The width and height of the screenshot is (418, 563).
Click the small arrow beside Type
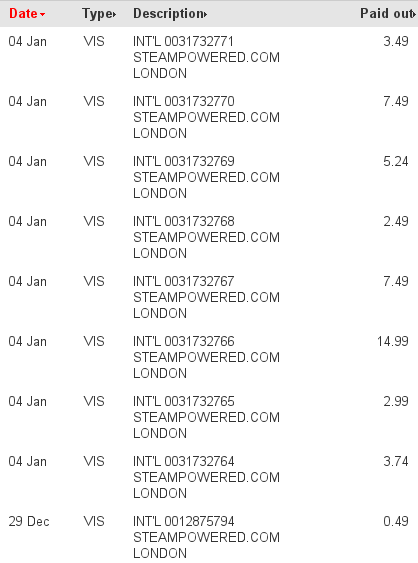(114, 14)
